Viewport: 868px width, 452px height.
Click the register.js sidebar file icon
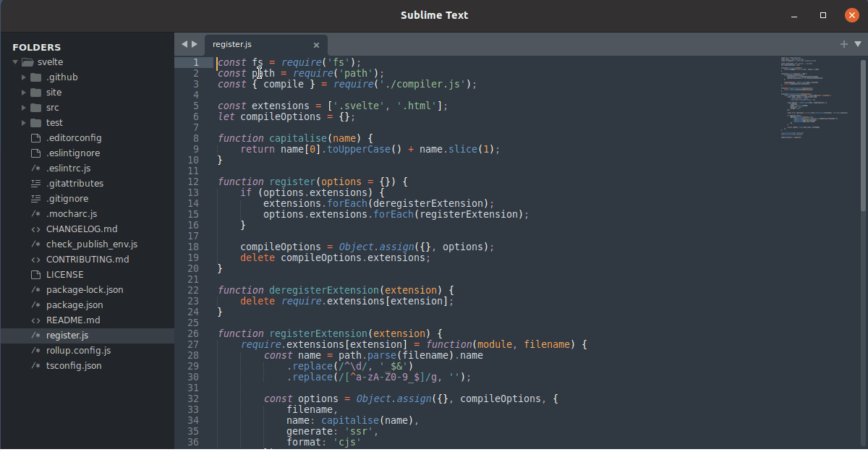point(36,336)
